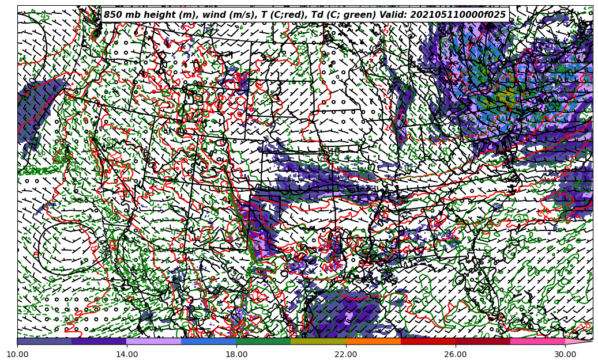Click the 30.00 colorbar tick label
Screen dimensions: 598x364
565,355
